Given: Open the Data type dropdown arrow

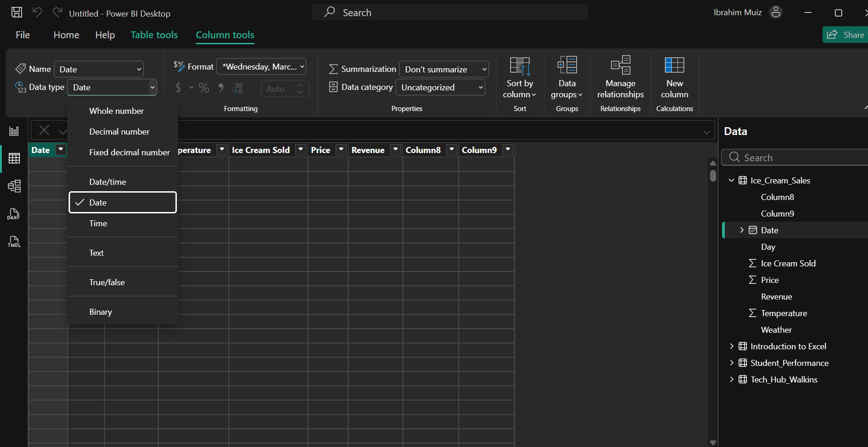Looking at the screenshot, I should pos(152,87).
